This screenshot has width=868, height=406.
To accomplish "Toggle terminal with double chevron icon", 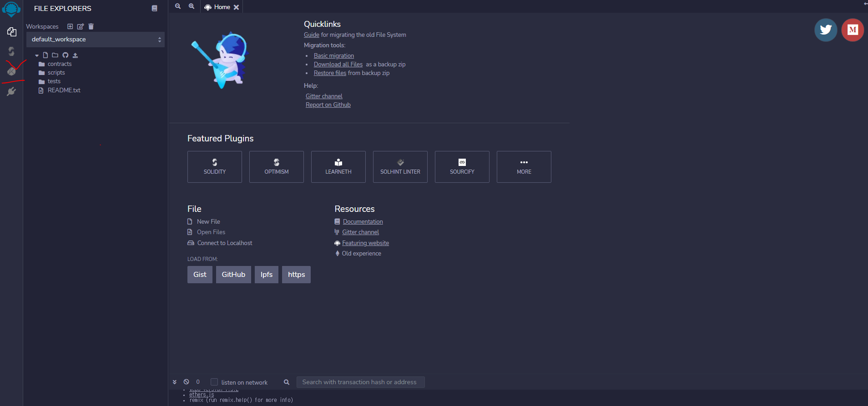I will pos(175,382).
